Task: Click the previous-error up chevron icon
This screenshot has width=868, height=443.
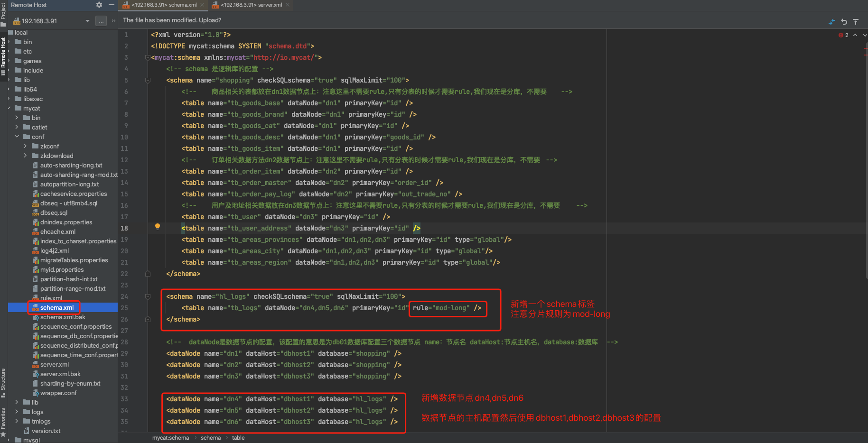Action: point(854,35)
